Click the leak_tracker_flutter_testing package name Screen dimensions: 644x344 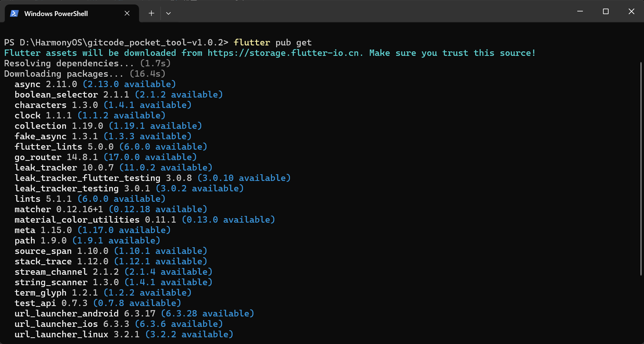pyautogui.click(x=87, y=178)
